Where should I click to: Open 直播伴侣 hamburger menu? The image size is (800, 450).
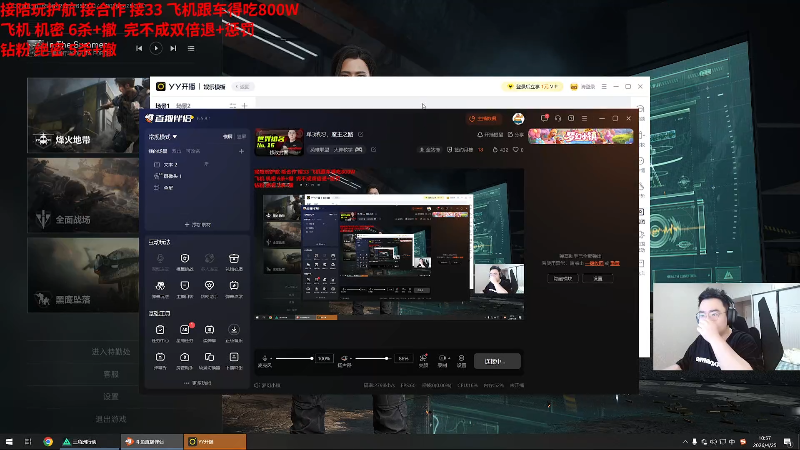[x=585, y=118]
